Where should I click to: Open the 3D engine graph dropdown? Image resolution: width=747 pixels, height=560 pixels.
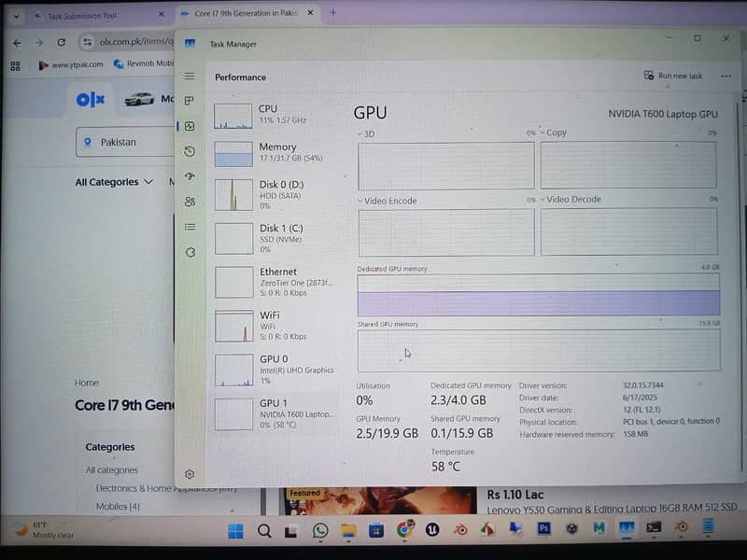coord(360,133)
